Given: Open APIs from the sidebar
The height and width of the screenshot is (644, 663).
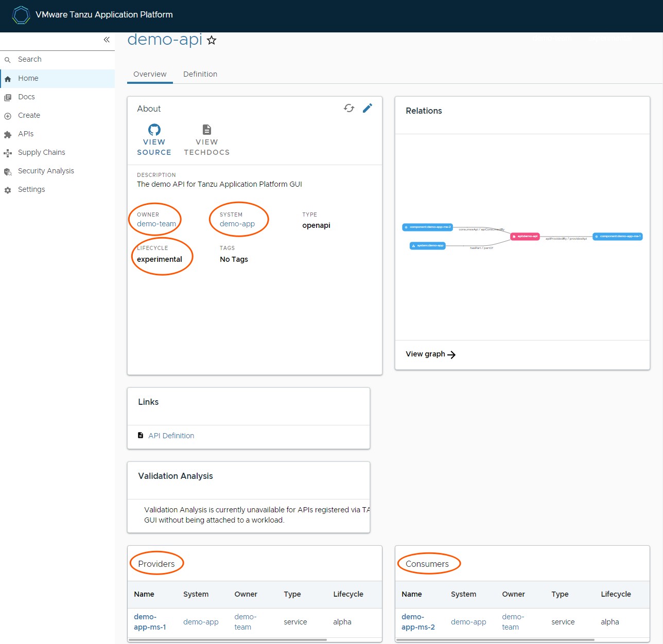Looking at the screenshot, I should (x=26, y=134).
